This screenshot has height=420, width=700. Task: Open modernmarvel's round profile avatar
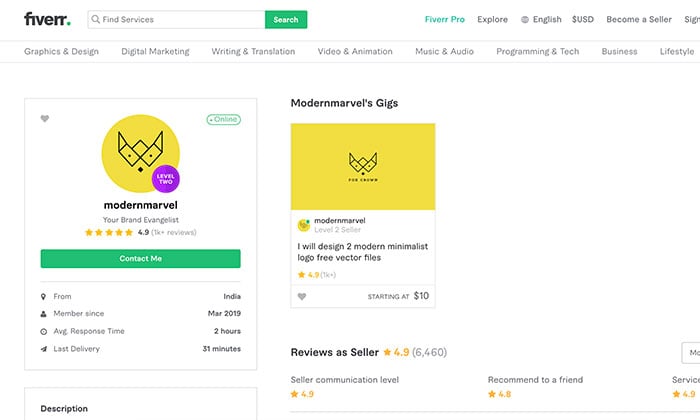pyautogui.click(x=141, y=154)
